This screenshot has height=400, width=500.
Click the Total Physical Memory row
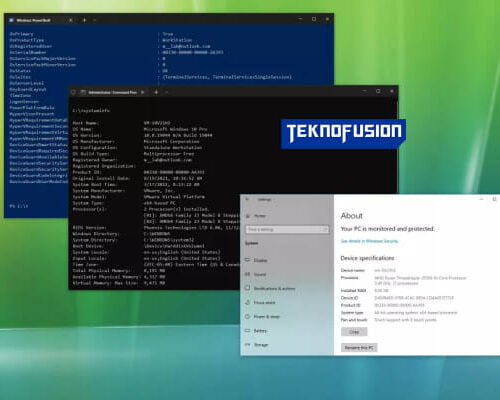pos(119,271)
